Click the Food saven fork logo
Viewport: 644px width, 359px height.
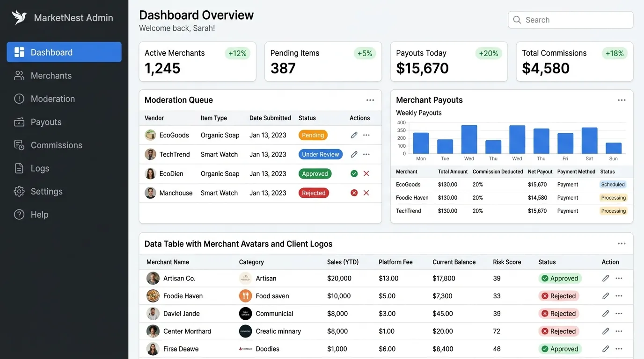pyautogui.click(x=246, y=296)
